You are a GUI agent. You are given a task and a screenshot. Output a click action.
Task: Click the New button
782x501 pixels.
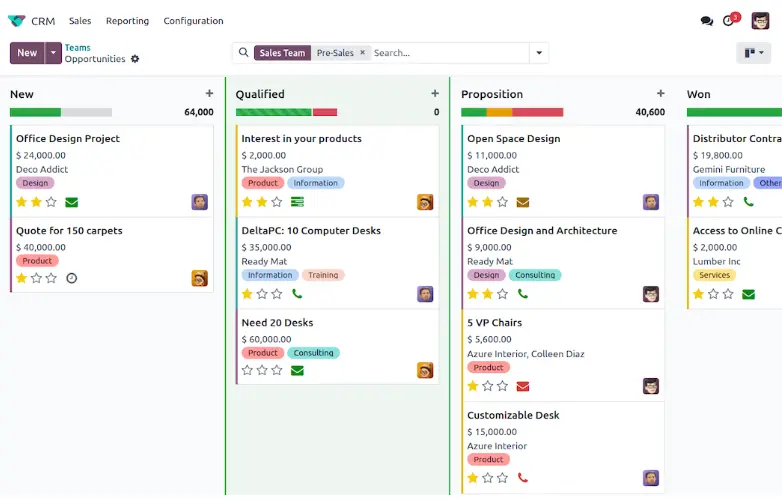(x=27, y=53)
